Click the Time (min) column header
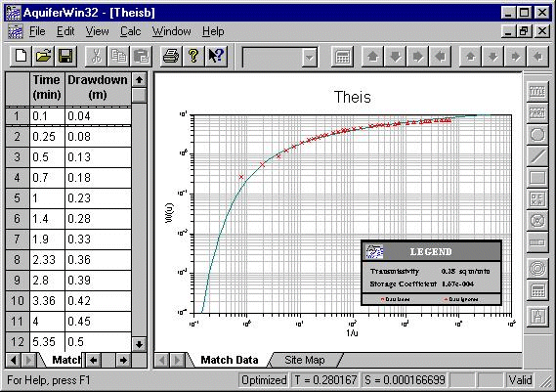The width and height of the screenshot is (556, 392). coord(47,88)
